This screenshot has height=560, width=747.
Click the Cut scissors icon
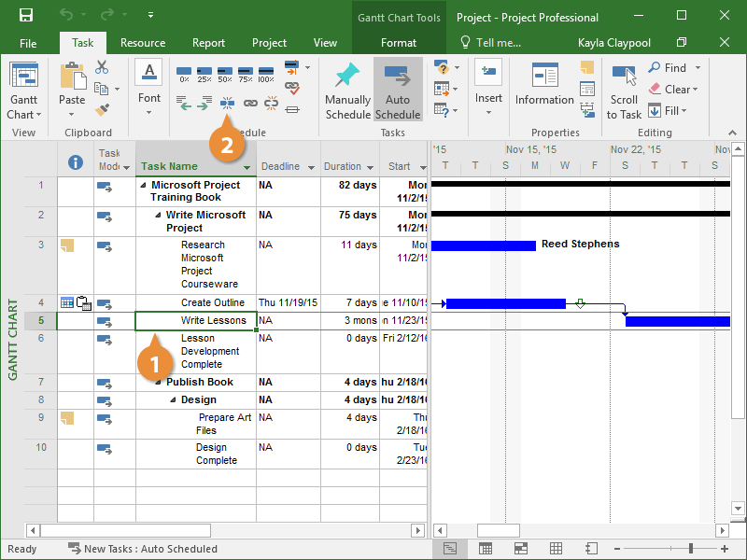click(102, 67)
